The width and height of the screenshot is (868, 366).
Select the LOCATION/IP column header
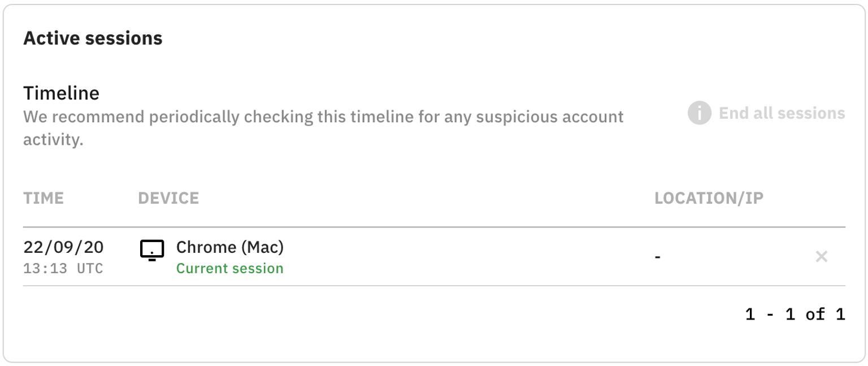pos(709,198)
